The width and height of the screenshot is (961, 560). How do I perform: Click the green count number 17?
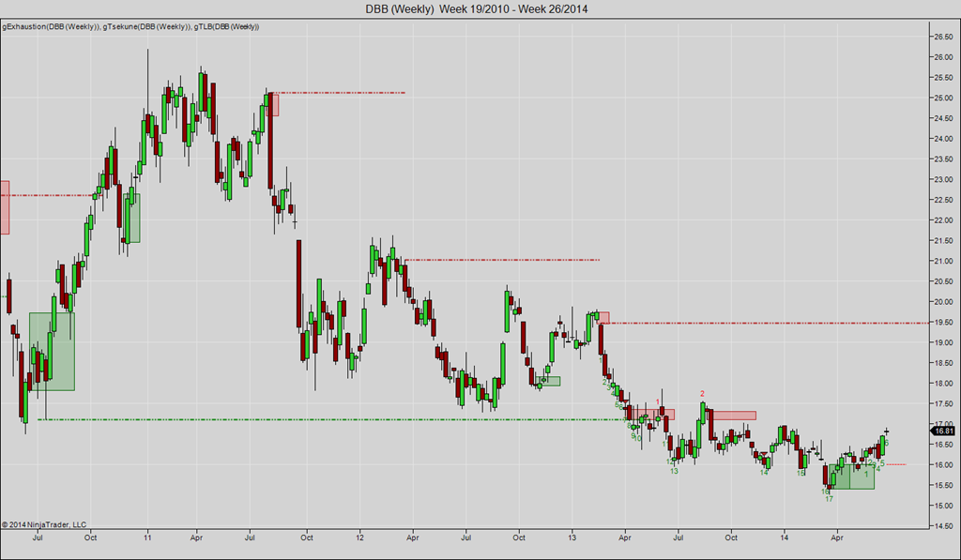(x=829, y=499)
